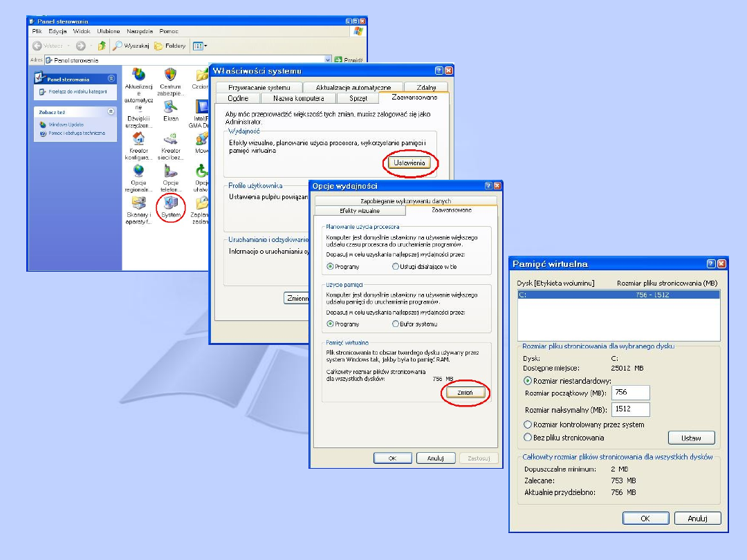Select Rozmiar kontrolowany przez system option
Viewport: 747px width, 560px height.
tap(528, 424)
